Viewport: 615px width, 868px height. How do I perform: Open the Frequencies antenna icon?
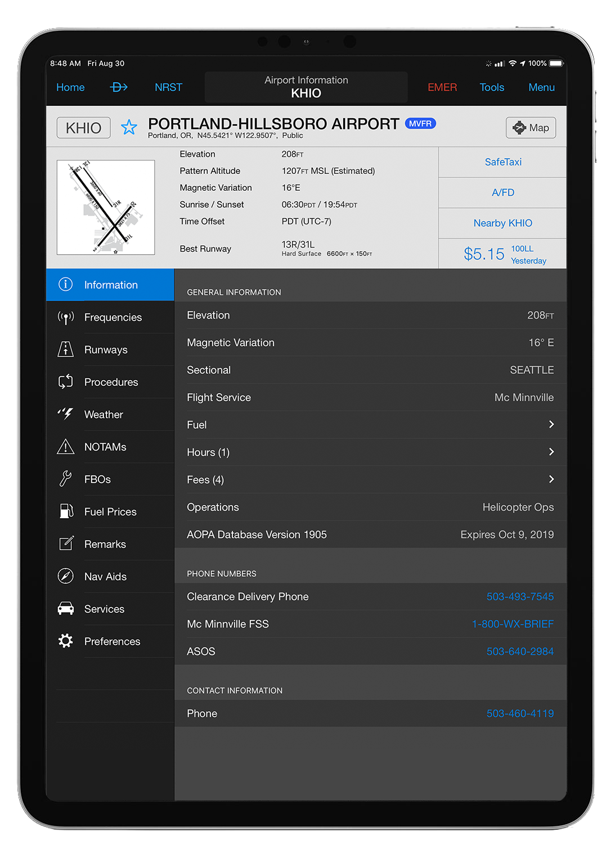pyautogui.click(x=66, y=318)
